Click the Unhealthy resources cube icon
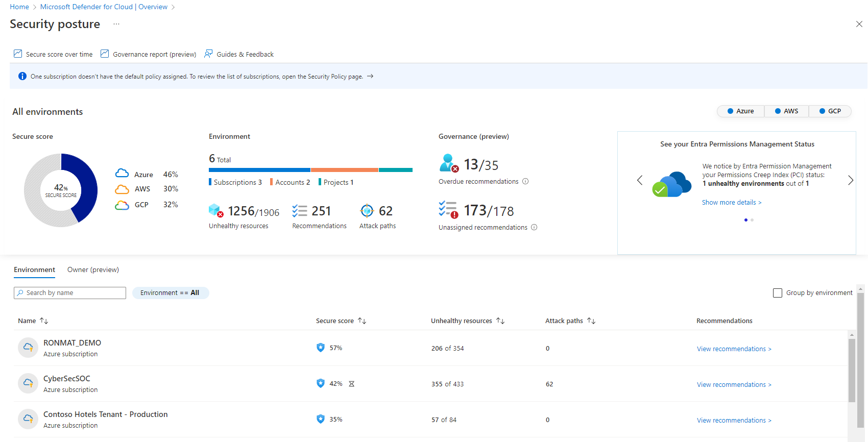Screen dimensions: 868x442 pyautogui.click(x=216, y=210)
